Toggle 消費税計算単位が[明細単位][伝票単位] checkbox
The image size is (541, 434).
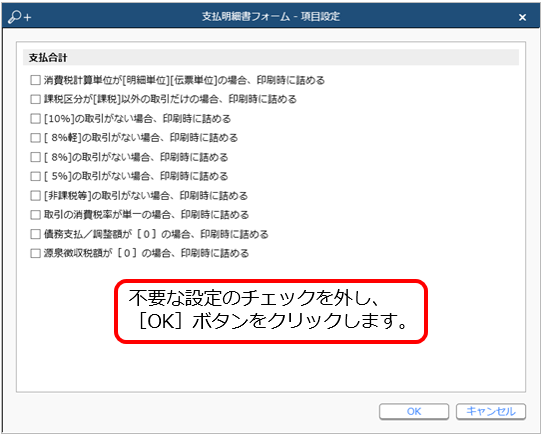click(x=35, y=80)
